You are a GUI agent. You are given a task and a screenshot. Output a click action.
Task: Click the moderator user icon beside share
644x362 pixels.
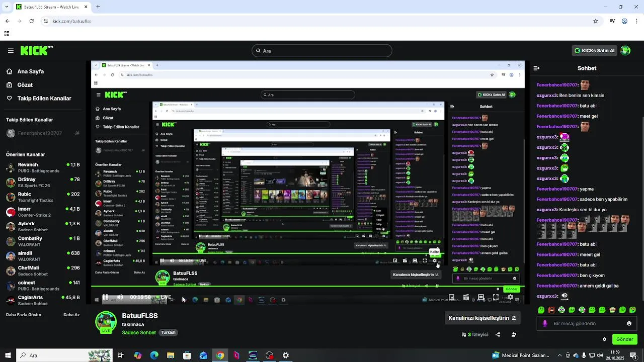(x=514, y=334)
